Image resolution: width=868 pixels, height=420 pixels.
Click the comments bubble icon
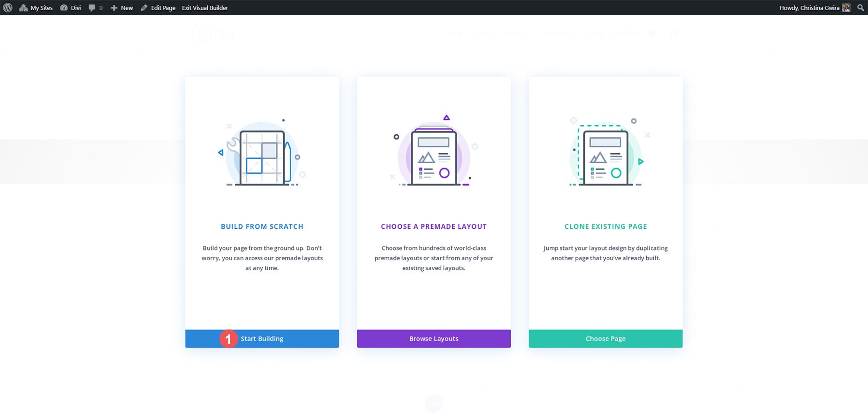(x=95, y=8)
